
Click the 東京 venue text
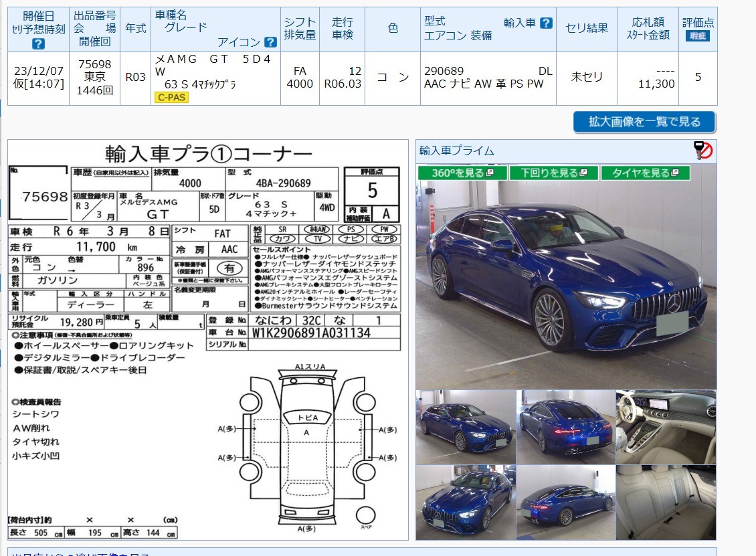[94, 77]
